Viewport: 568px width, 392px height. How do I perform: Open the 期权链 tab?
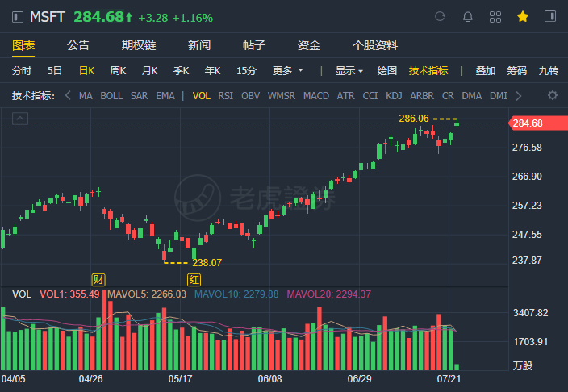(x=139, y=46)
